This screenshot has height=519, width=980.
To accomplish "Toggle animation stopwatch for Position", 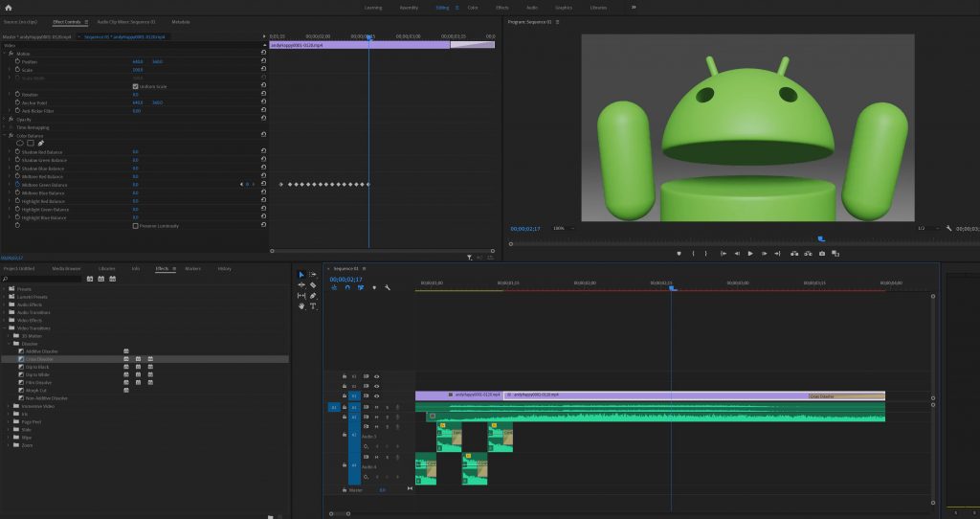I will 17,61.
